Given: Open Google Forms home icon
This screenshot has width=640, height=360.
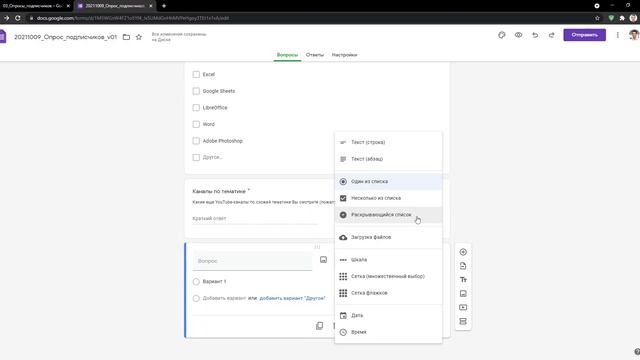Looking at the screenshot, I should tap(3, 36).
